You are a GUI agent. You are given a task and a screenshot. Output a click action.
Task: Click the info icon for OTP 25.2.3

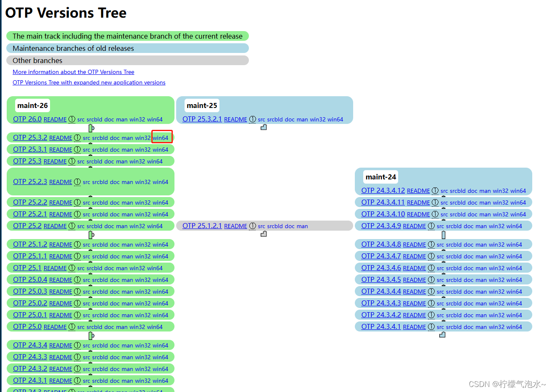tap(77, 182)
